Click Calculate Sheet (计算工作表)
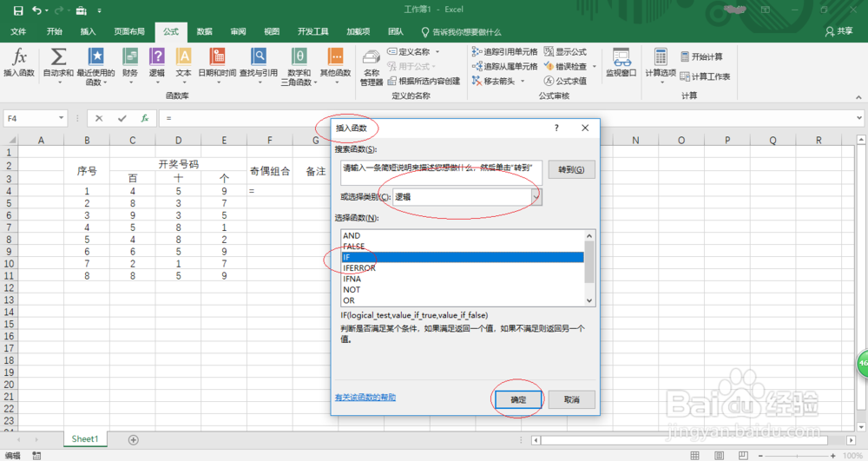868x461 pixels. point(705,76)
